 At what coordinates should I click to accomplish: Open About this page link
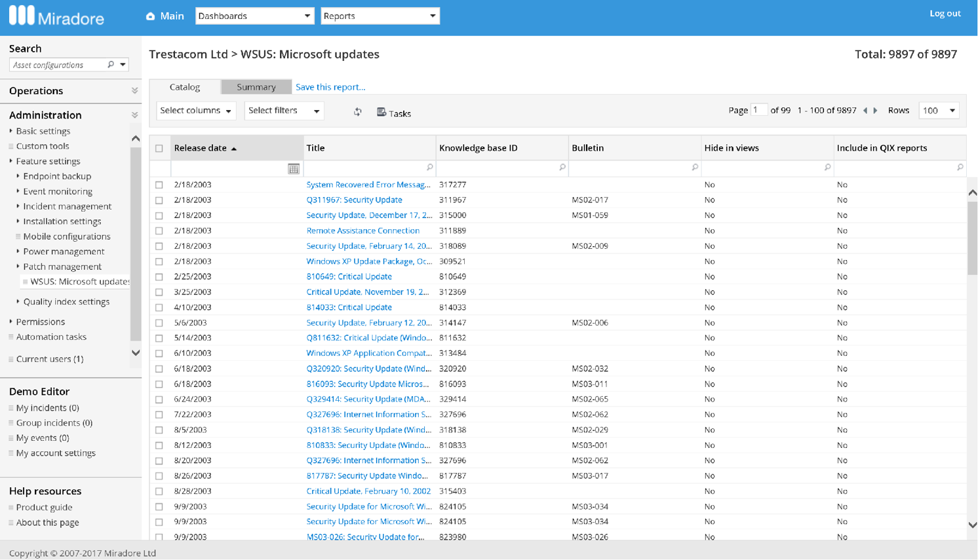47,523
